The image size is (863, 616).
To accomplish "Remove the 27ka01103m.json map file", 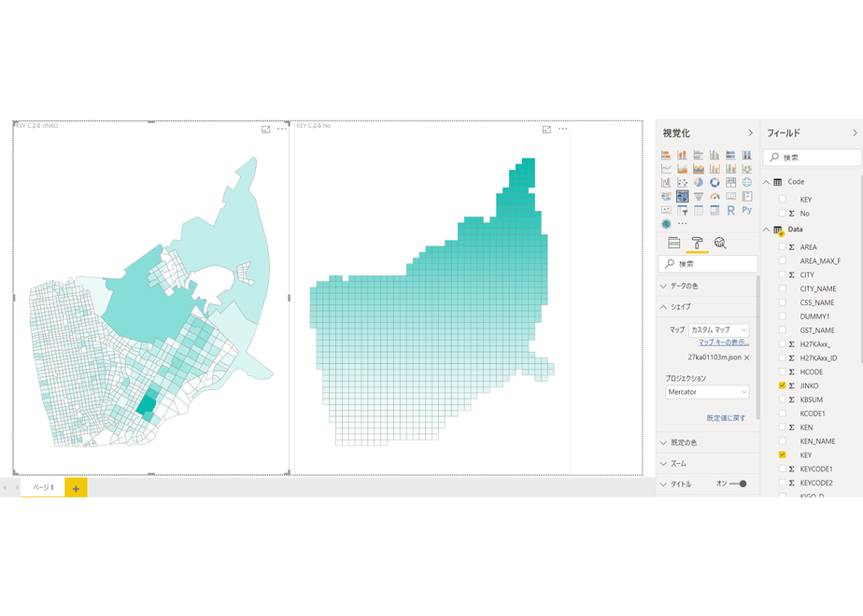I will coord(747,357).
